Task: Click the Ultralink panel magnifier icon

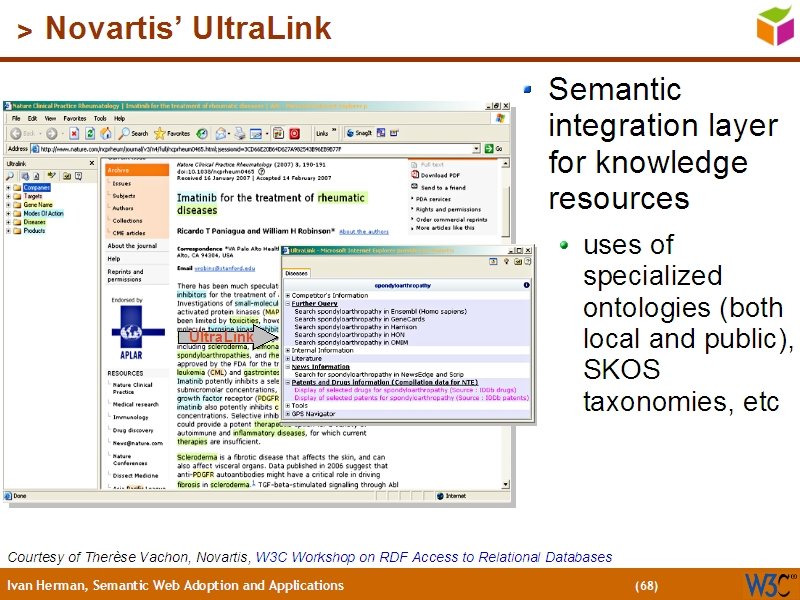Action: [x=9, y=177]
